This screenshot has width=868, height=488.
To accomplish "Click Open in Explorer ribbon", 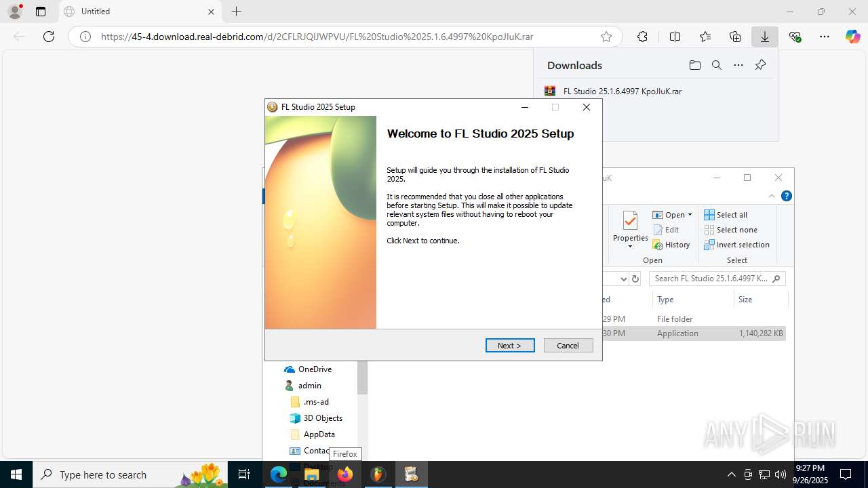I will pyautogui.click(x=669, y=215).
